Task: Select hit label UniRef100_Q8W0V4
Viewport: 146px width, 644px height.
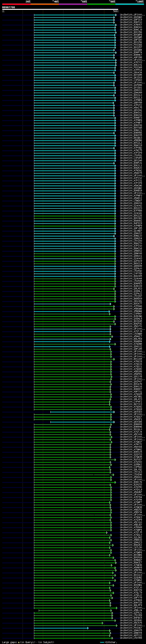Action: [131, 633]
